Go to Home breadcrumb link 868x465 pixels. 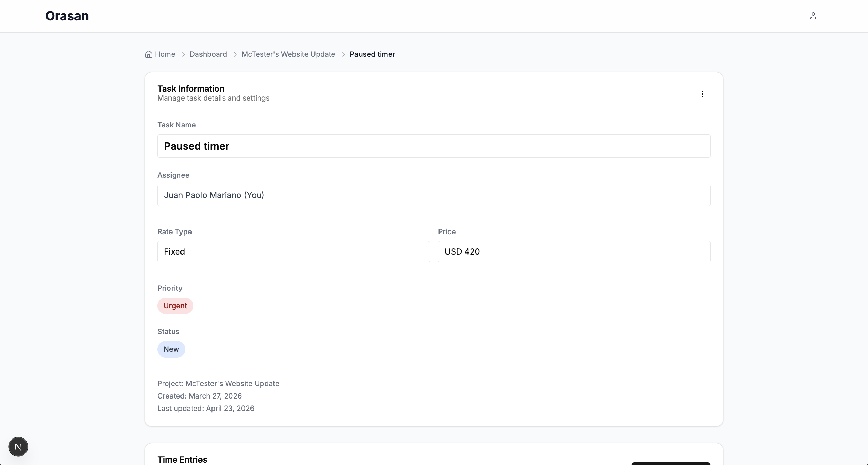pyautogui.click(x=165, y=54)
